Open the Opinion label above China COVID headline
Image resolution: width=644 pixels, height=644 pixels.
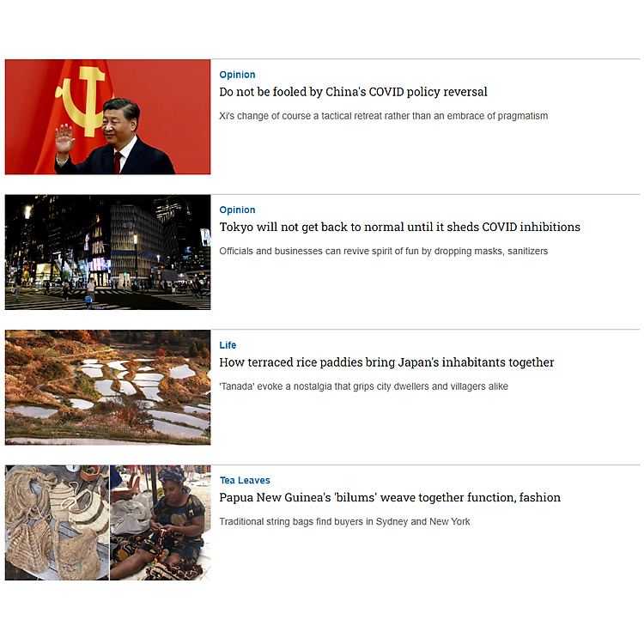(237, 75)
